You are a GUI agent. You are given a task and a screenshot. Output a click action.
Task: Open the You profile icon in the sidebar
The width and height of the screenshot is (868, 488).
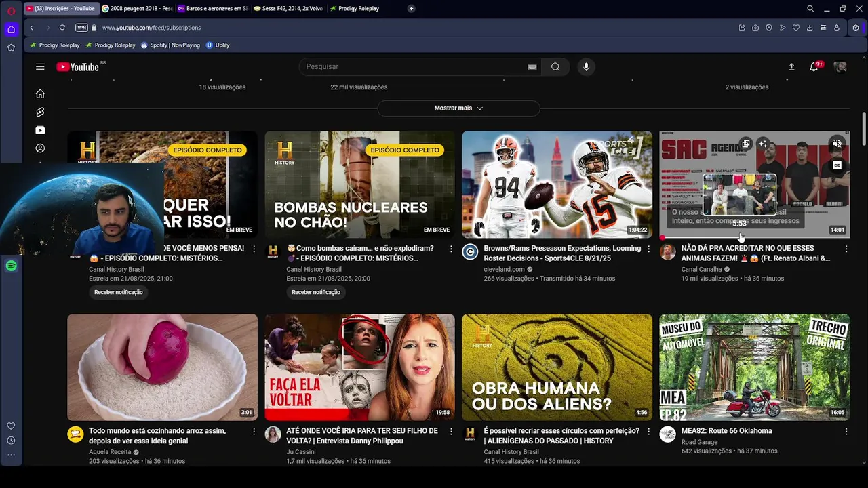pyautogui.click(x=40, y=148)
